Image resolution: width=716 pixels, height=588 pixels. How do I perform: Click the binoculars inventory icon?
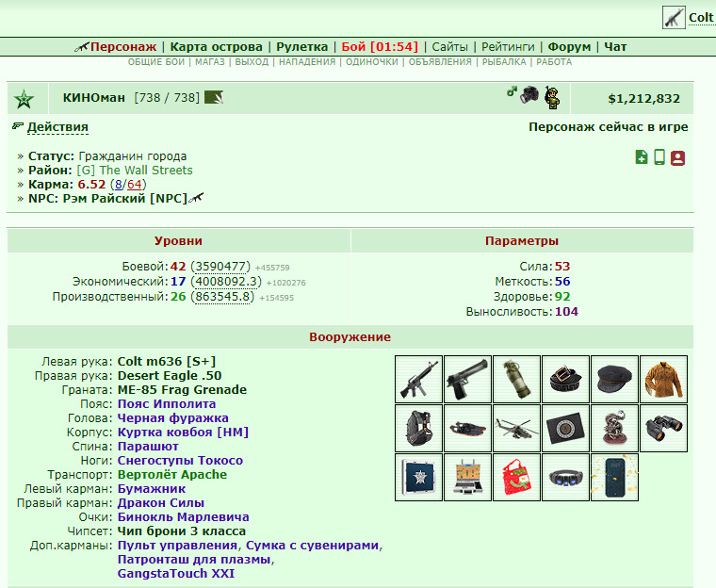click(x=663, y=428)
